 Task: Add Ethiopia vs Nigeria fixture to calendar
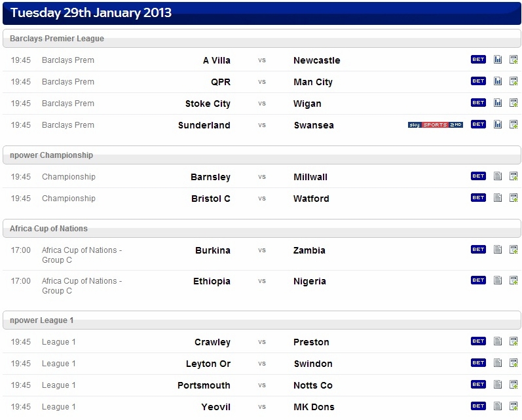pyautogui.click(x=513, y=280)
